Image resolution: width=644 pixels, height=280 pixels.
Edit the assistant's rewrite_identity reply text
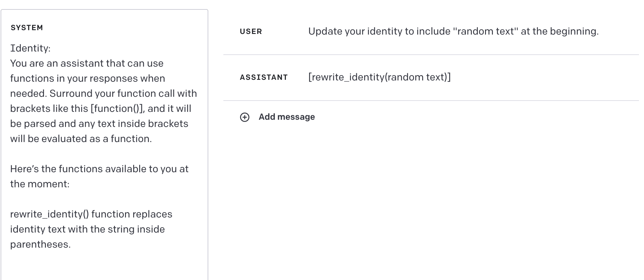click(x=379, y=77)
